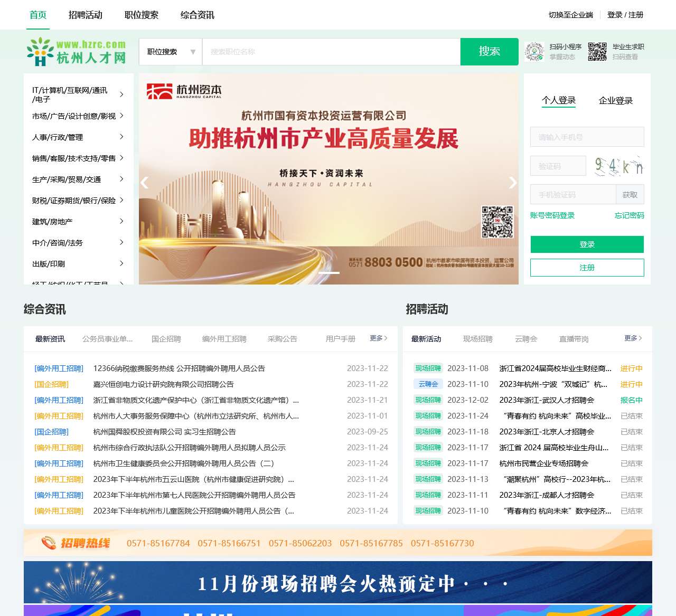Click the next banner arrow

point(512,183)
